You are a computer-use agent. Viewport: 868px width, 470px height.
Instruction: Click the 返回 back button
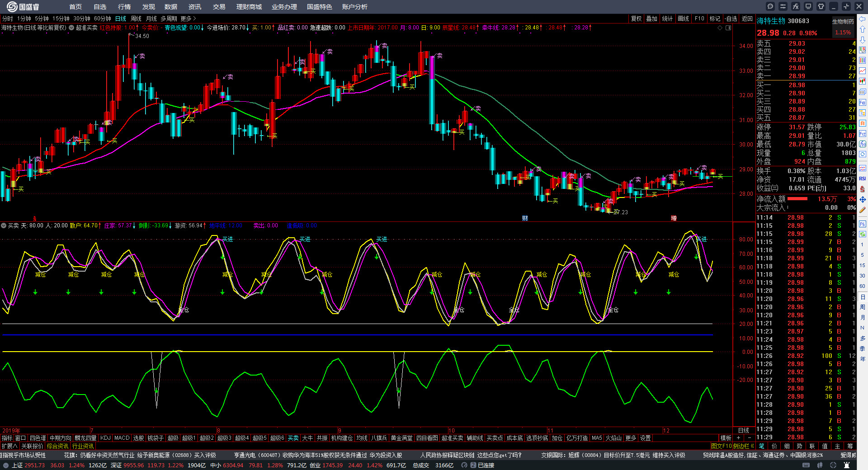(x=747, y=19)
